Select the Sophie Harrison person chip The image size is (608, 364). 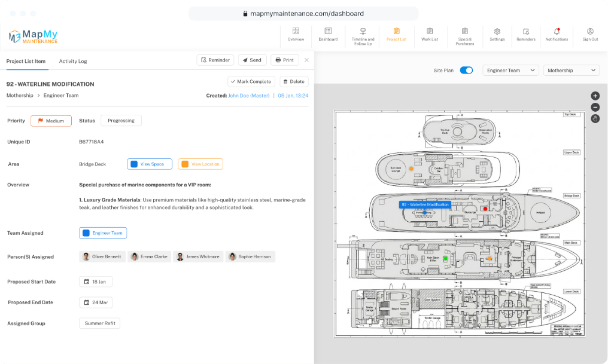pyautogui.click(x=250, y=257)
